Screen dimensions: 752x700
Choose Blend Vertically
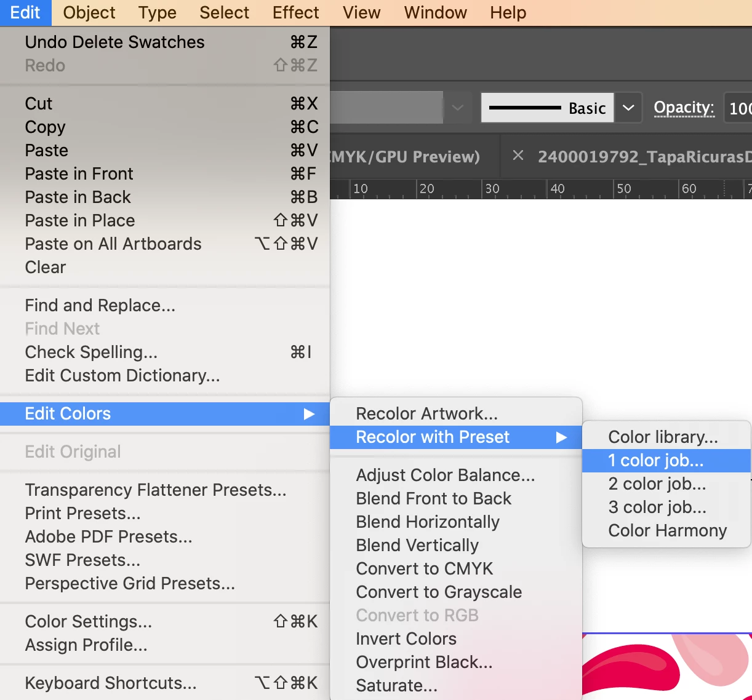[456, 545]
